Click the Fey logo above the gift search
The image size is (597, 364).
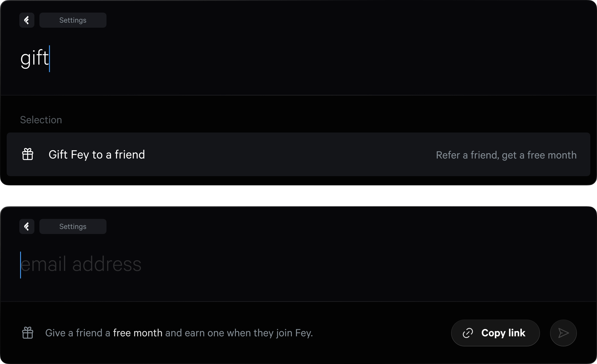[x=27, y=20]
